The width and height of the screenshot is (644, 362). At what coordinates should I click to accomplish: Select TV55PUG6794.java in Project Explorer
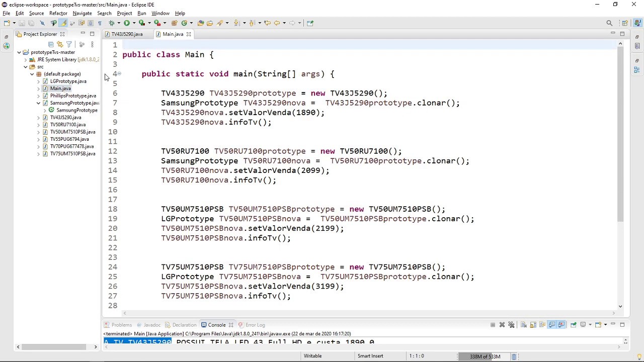tap(69, 139)
